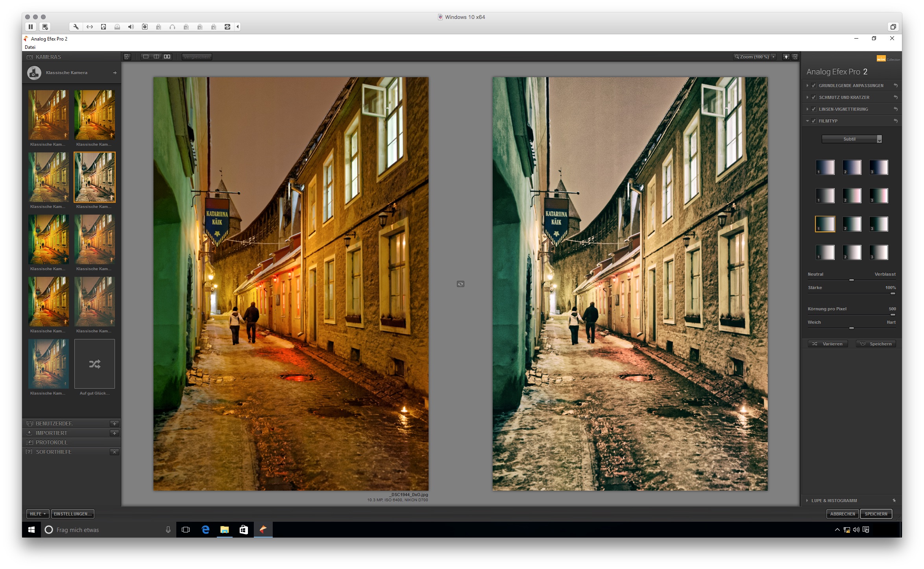Click the VM camera device icon

pos(145,27)
